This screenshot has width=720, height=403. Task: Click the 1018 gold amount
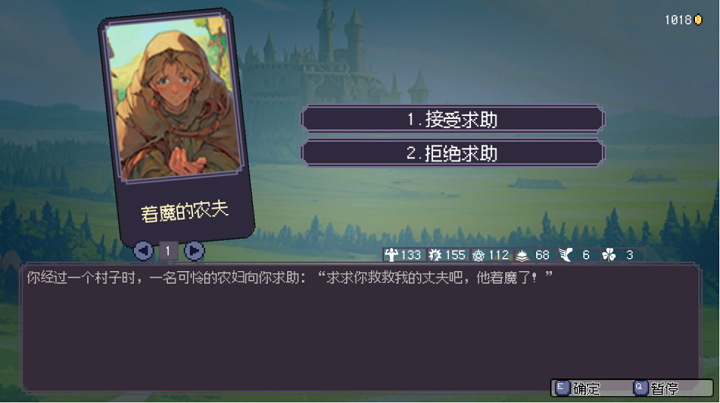[x=678, y=20]
